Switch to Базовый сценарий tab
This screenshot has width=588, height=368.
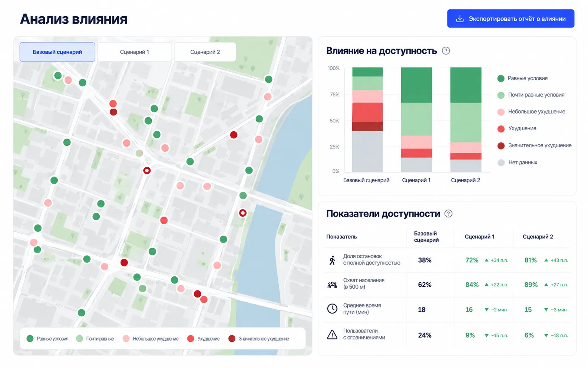click(x=57, y=52)
